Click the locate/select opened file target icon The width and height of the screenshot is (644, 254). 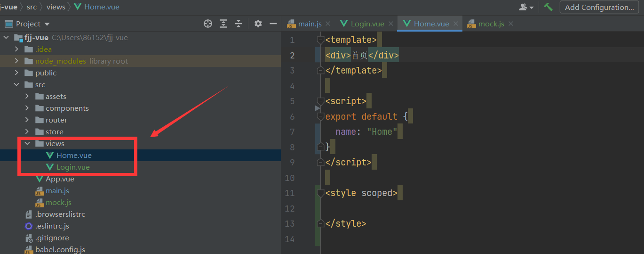pos(208,24)
